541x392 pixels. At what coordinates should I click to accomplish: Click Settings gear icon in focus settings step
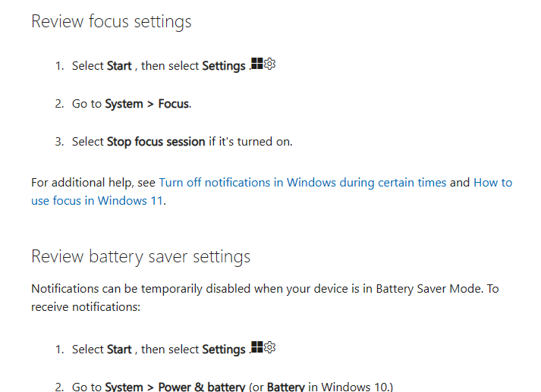(269, 64)
